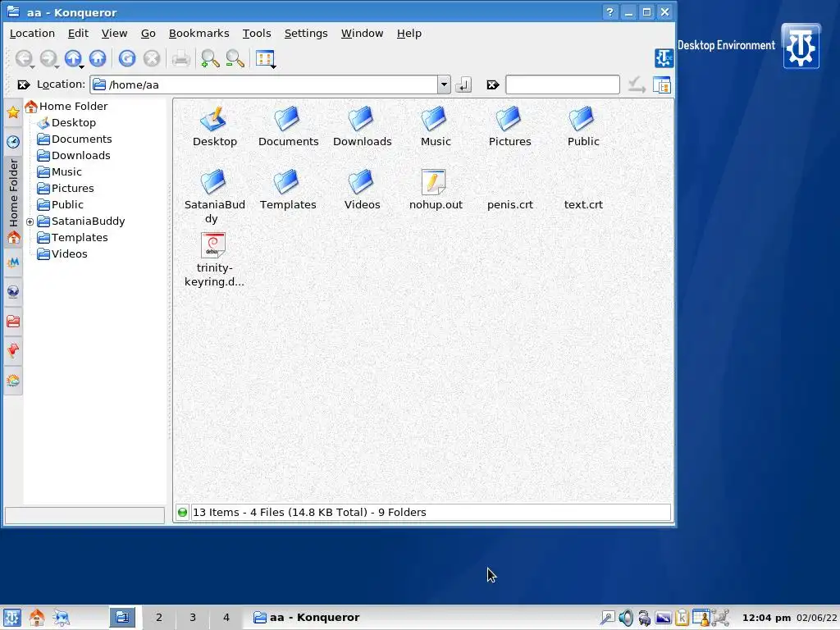
Task: Select Desktop in the sidebar tree
Action: pos(67,123)
